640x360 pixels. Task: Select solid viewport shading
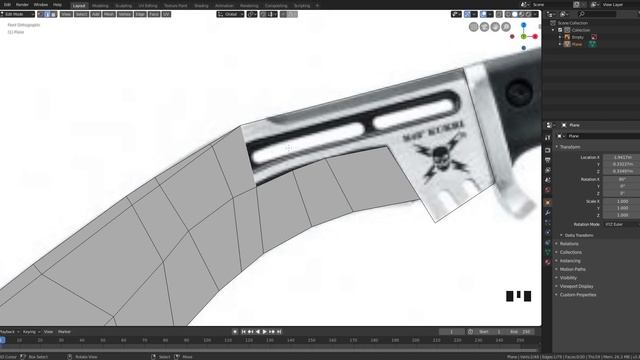click(515, 14)
